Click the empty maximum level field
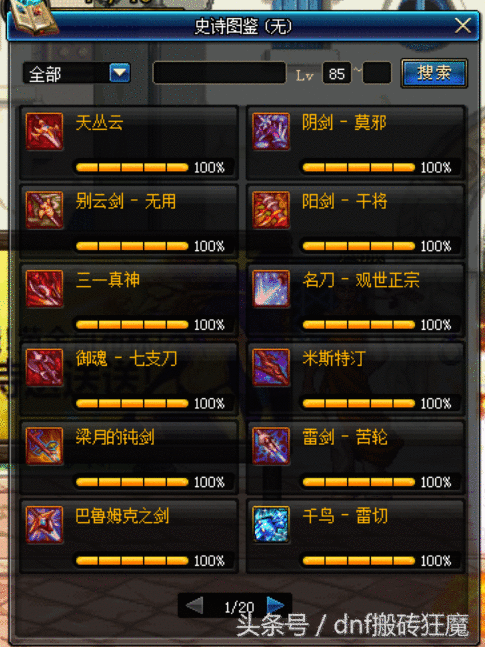Screen dimensions: 485x647 click(376, 73)
